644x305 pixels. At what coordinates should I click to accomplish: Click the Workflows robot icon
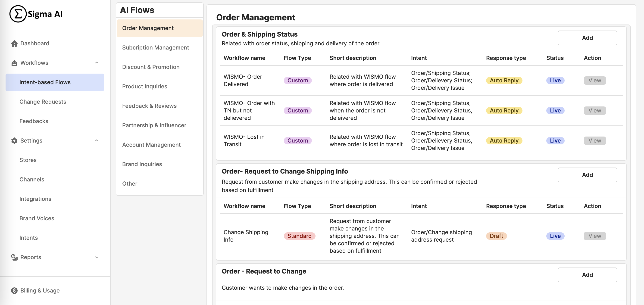click(14, 63)
